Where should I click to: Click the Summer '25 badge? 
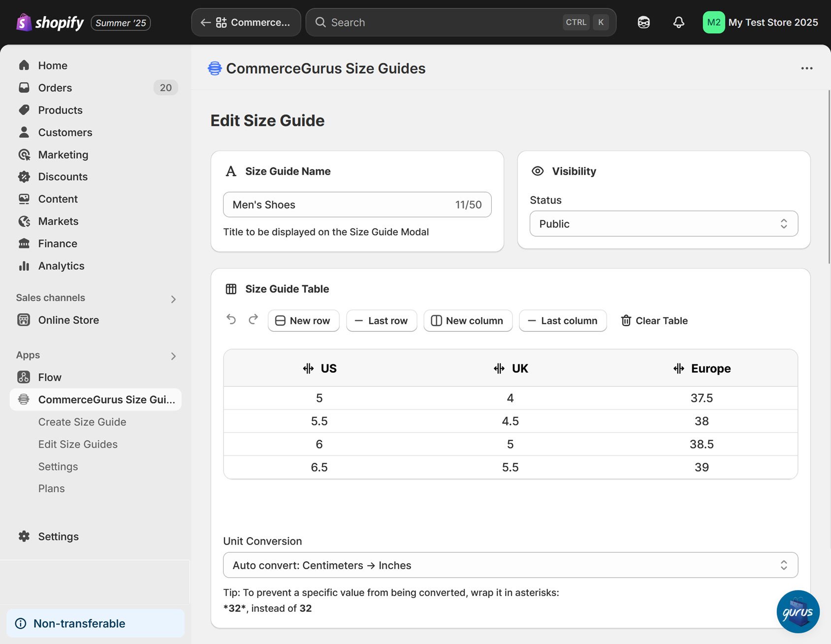click(121, 23)
